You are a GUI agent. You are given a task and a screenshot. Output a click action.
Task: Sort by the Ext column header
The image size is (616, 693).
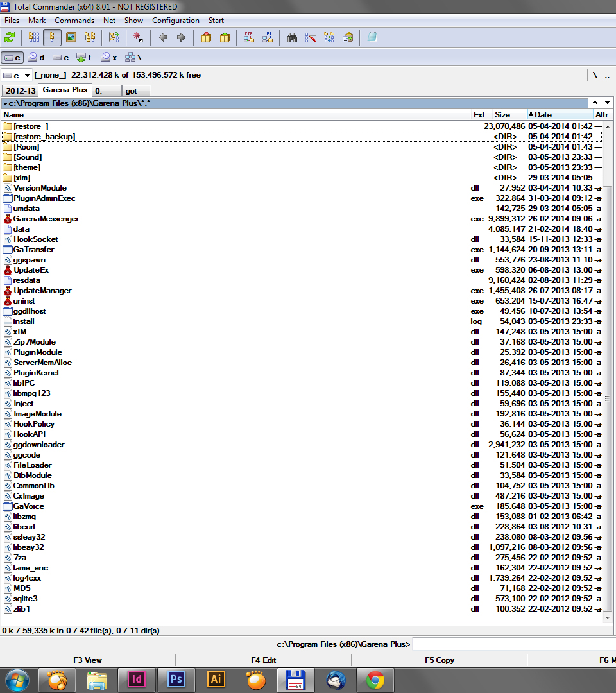(x=479, y=114)
